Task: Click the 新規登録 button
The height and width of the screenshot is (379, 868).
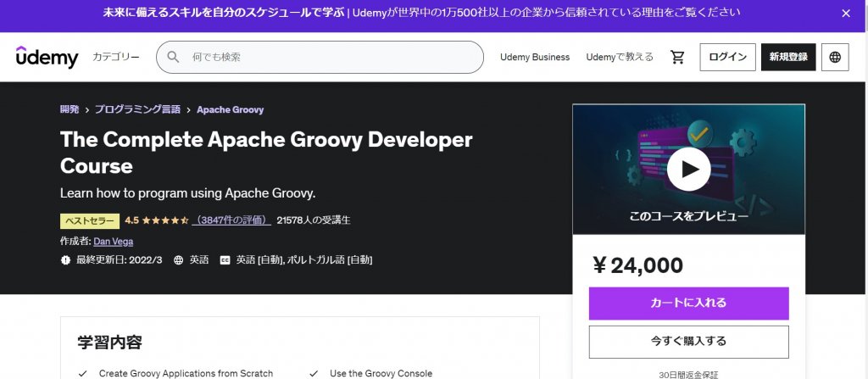Action: pyautogui.click(x=788, y=57)
